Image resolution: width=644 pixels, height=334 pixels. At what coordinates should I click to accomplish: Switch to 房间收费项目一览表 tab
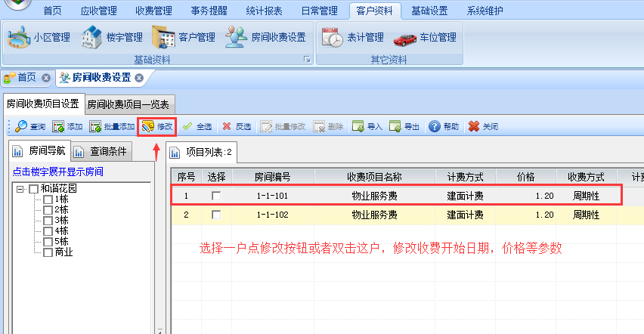click(x=128, y=105)
